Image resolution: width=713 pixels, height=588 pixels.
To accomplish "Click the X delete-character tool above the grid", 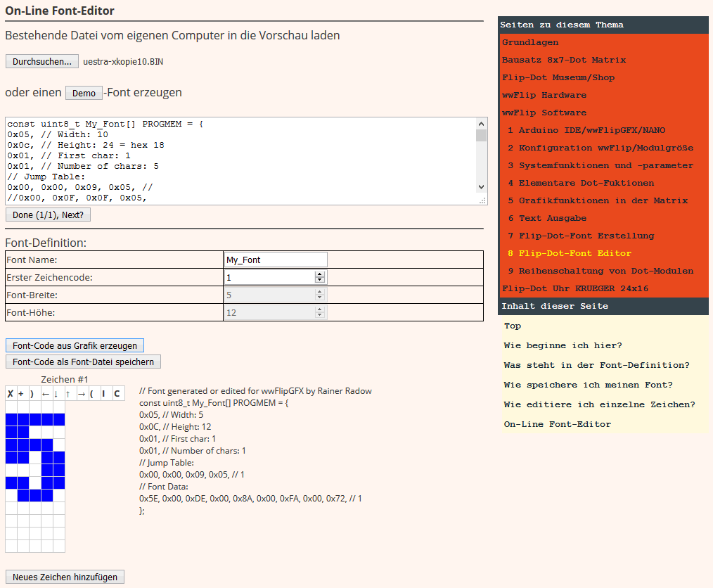I will click(11, 394).
